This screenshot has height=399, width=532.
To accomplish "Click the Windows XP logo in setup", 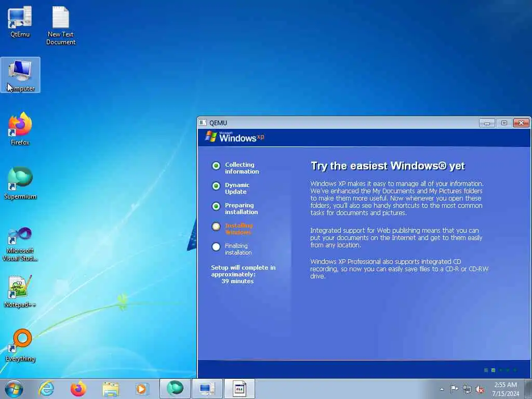I will 234,137.
